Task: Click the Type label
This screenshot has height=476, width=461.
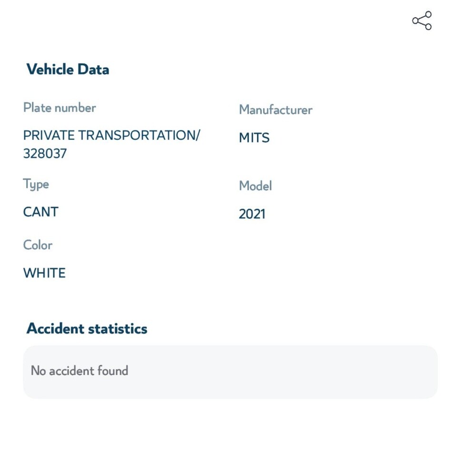Action: click(36, 184)
